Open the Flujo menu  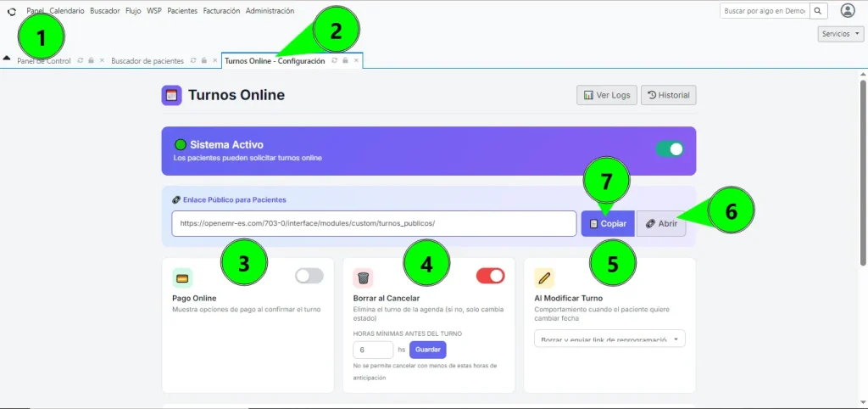(x=133, y=10)
